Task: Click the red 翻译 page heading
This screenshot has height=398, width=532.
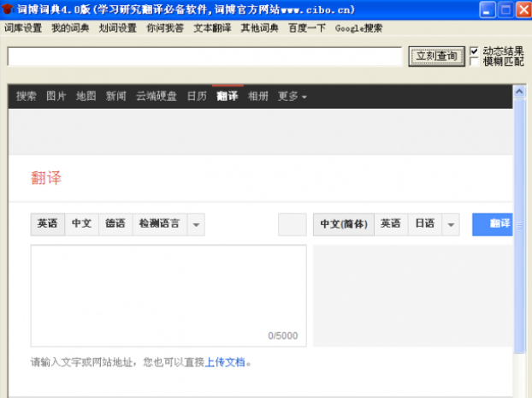Action: [x=46, y=178]
